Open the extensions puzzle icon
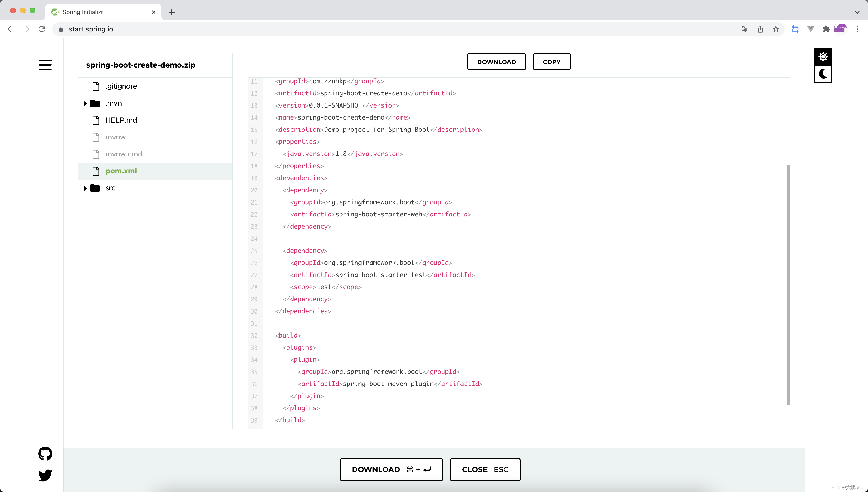 point(826,29)
